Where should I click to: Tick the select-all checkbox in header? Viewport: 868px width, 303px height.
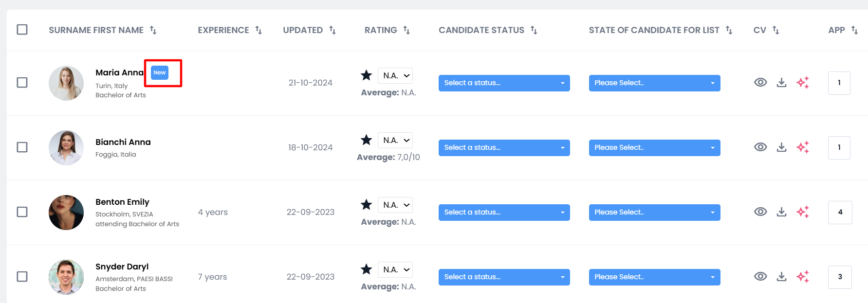pyautogui.click(x=22, y=30)
